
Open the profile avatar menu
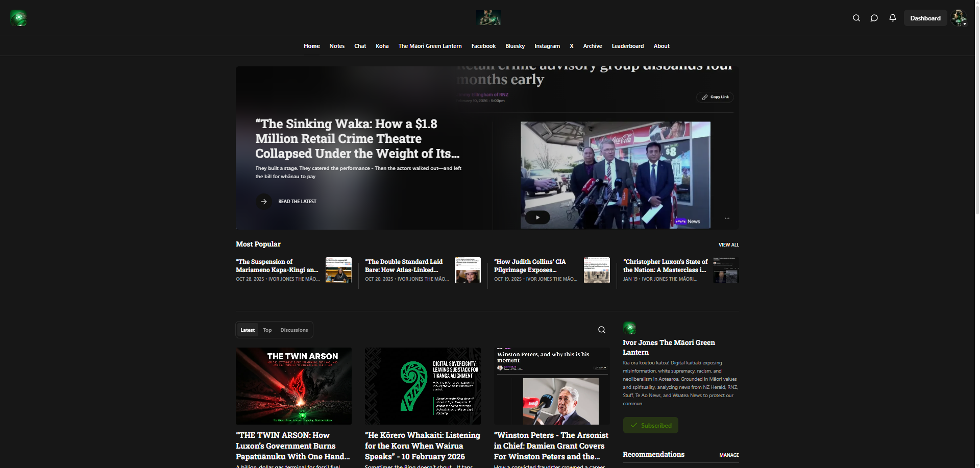click(x=959, y=18)
